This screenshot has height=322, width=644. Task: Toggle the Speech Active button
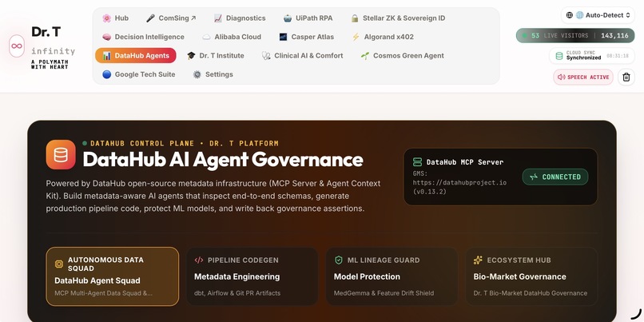[583, 77]
